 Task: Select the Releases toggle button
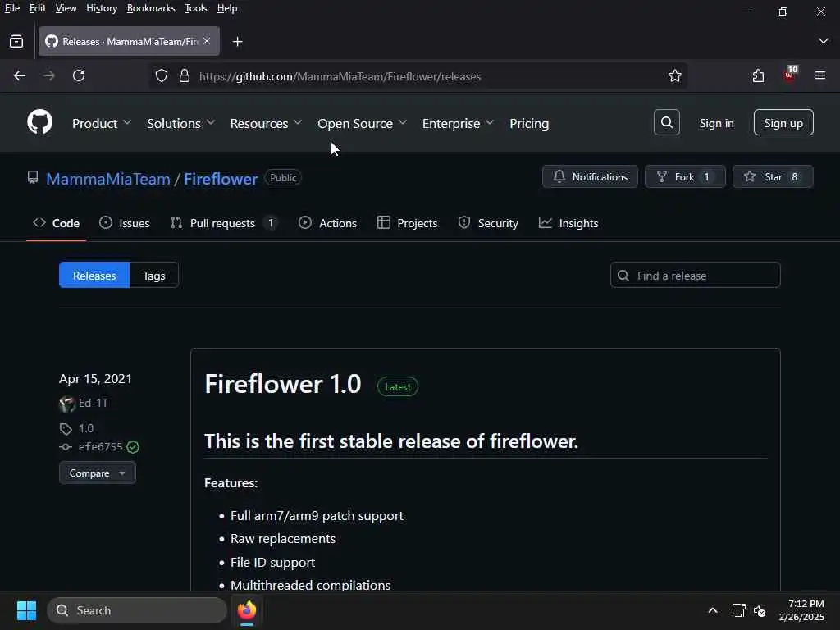click(x=94, y=276)
